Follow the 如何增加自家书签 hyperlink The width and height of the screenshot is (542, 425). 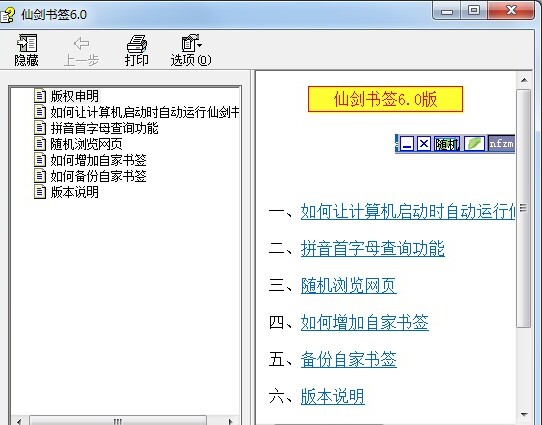[365, 323]
